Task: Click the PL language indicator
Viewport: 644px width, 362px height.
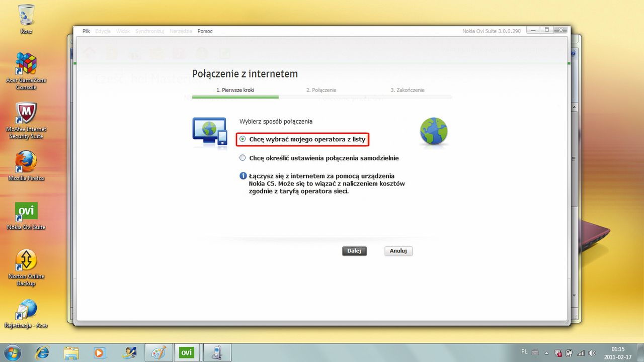Action: click(524, 352)
